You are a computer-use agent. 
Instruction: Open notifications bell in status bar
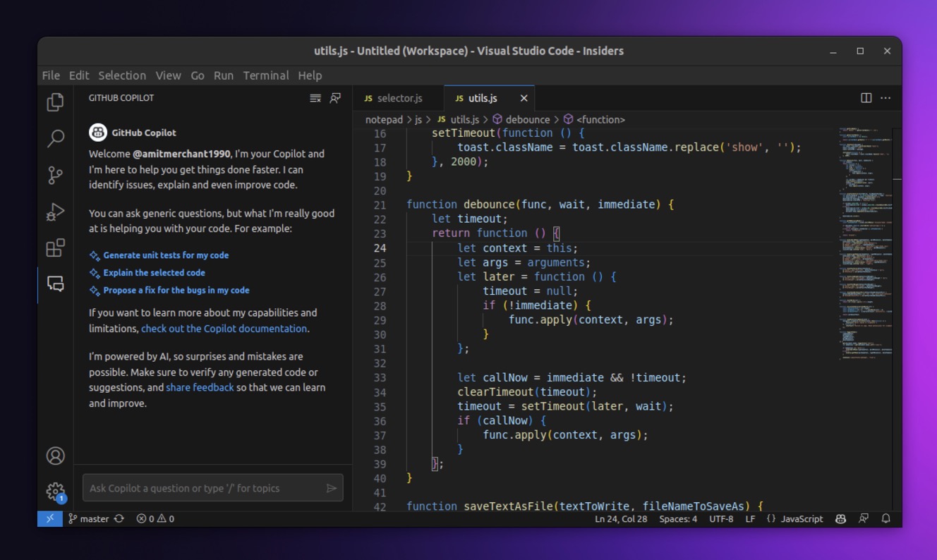886,518
